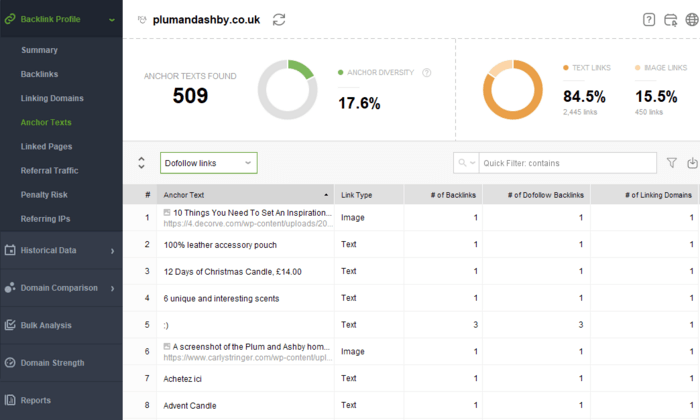
Task: Select Anchor Texts in the sidebar
Action: pyautogui.click(x=46, y=122)
